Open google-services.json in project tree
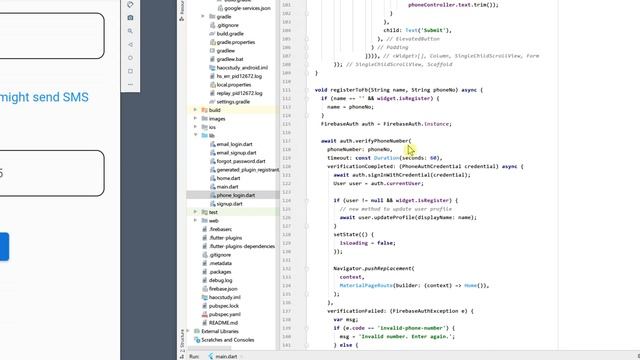Image resolution: width=640 pixels, height=360 pixels. point(244,8)
